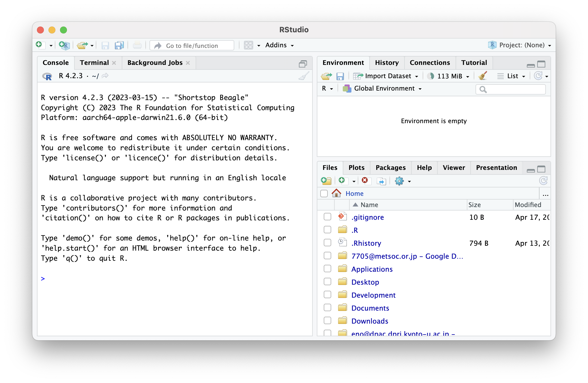Open the Addins dropdown

pos(280,45)
